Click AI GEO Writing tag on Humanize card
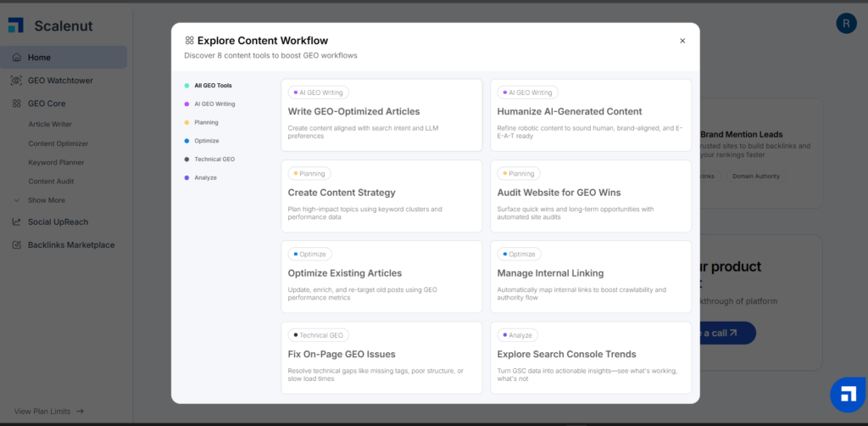This screenshot has height=426, width=868. pyautogui.click(x=527, y=92)
